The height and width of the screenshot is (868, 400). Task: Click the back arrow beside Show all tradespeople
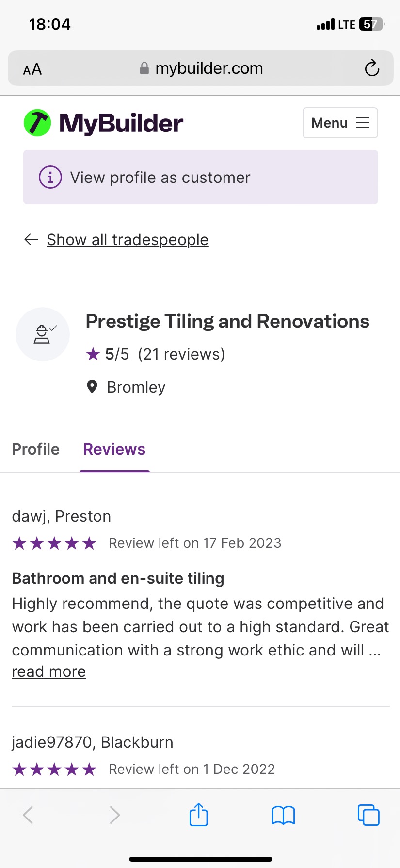point(30,239)
